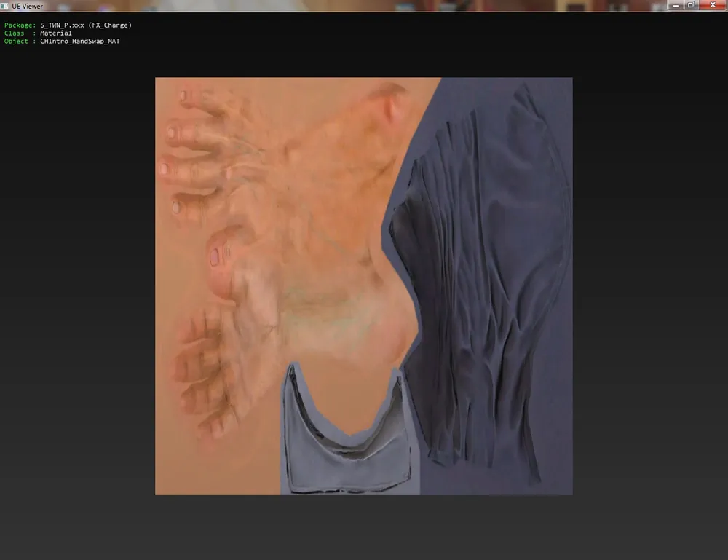Click the package name S_TWN_P.xxx (FX_Charge)
728x560 pixels.
point(86,25)
